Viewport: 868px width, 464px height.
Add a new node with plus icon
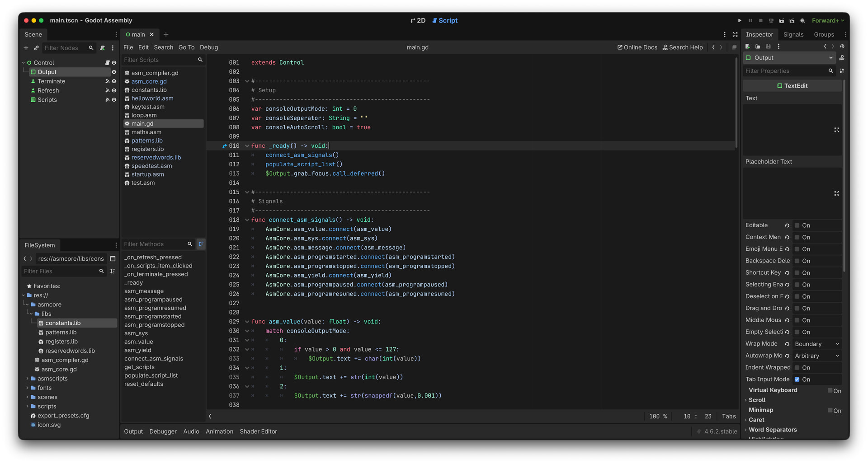pos(26,48)
